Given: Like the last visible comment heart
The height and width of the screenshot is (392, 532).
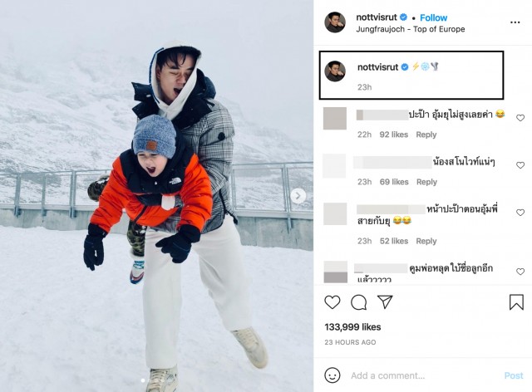Looking at the screenshot, I should point(520,272).
